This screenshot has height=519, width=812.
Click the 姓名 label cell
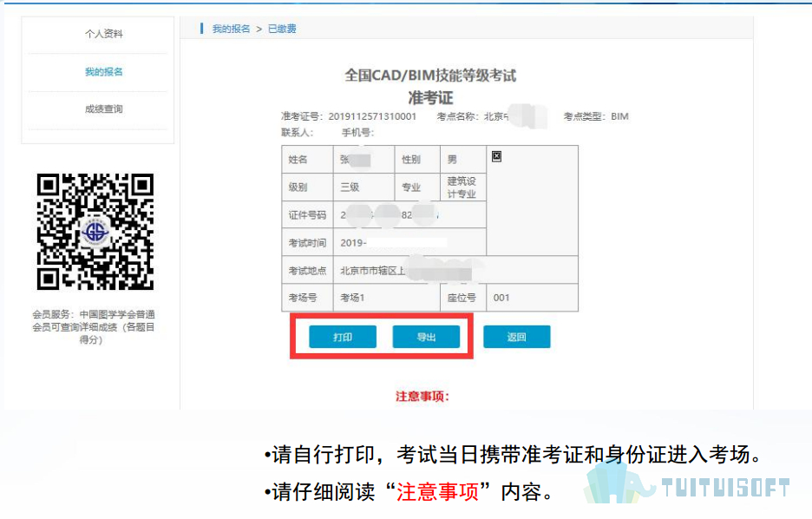click(x=307, y=160)
